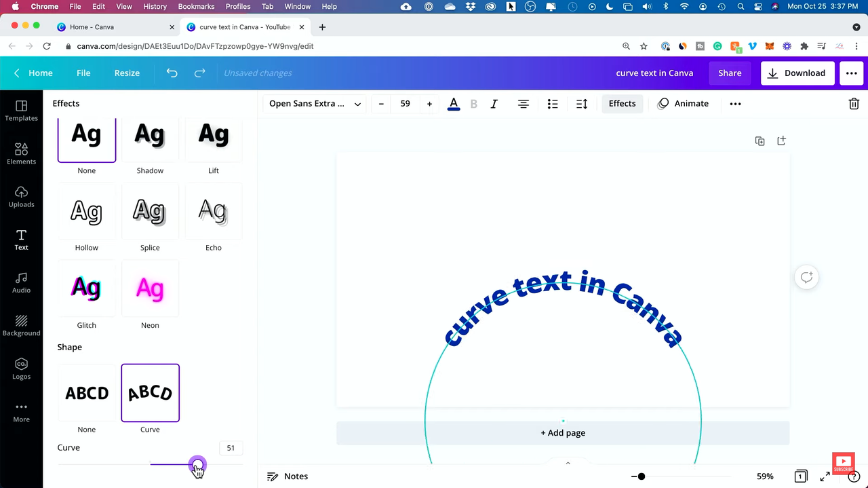The image size is (868, 488).
Task: Apply the Echo text effect
Action: 214,211
